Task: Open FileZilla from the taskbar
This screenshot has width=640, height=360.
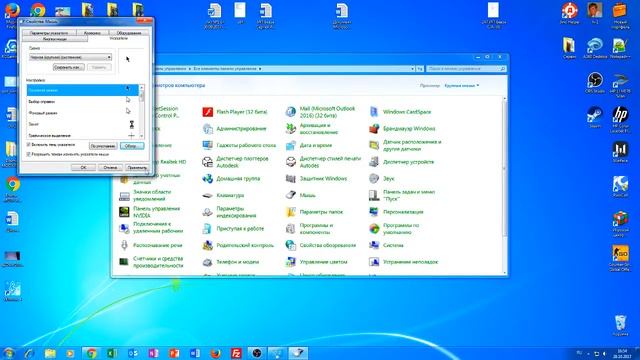Action: [x=236, y=353]
